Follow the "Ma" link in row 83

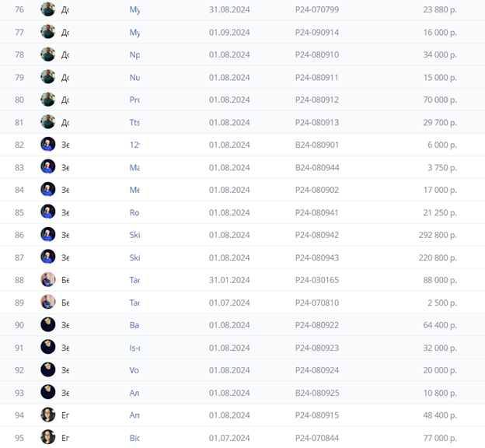(134, 167)
